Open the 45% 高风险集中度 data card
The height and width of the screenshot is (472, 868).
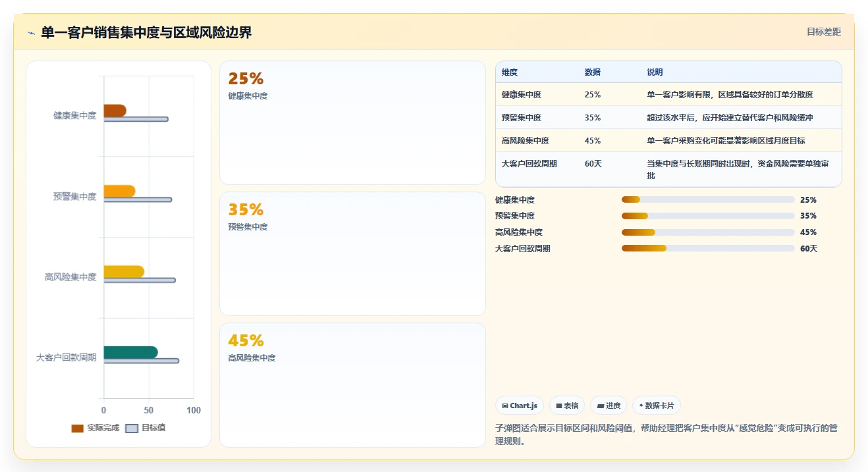point(352,385)
